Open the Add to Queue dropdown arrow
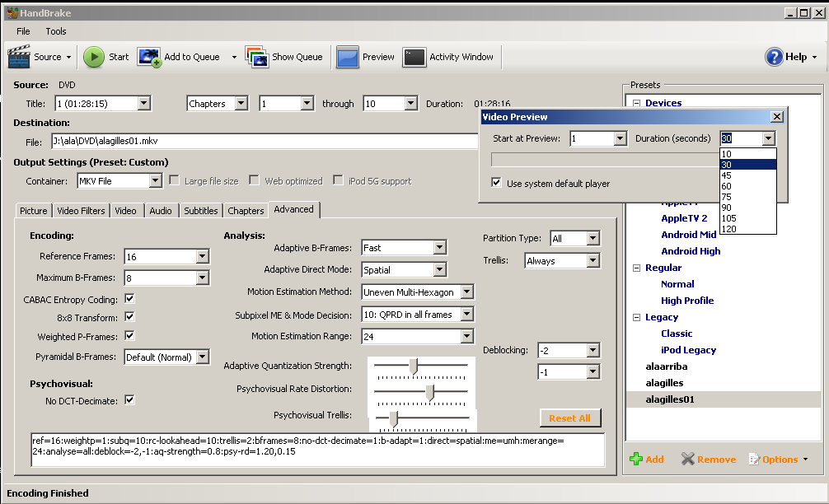 pyautogui.click(x=234, y=57)
